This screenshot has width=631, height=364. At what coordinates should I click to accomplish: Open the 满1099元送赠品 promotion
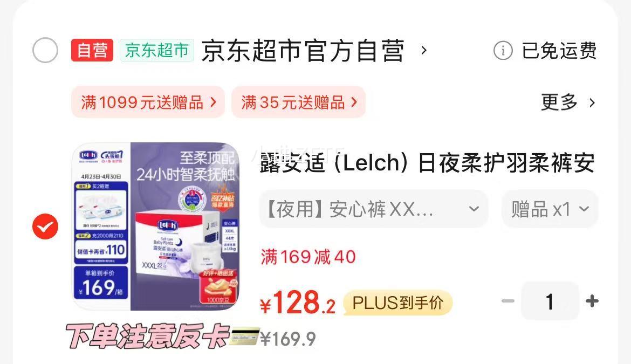tap(148, 102)
